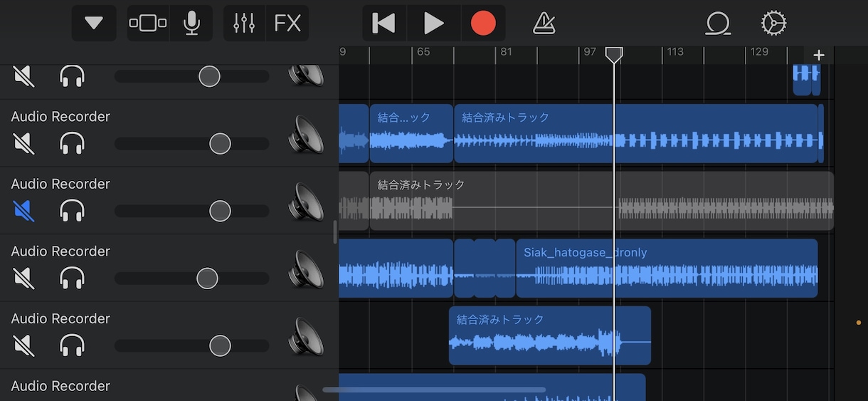Grab the horizontal timeline scrollbar
This screenshot has height=401, width=868.
(434, 390)
